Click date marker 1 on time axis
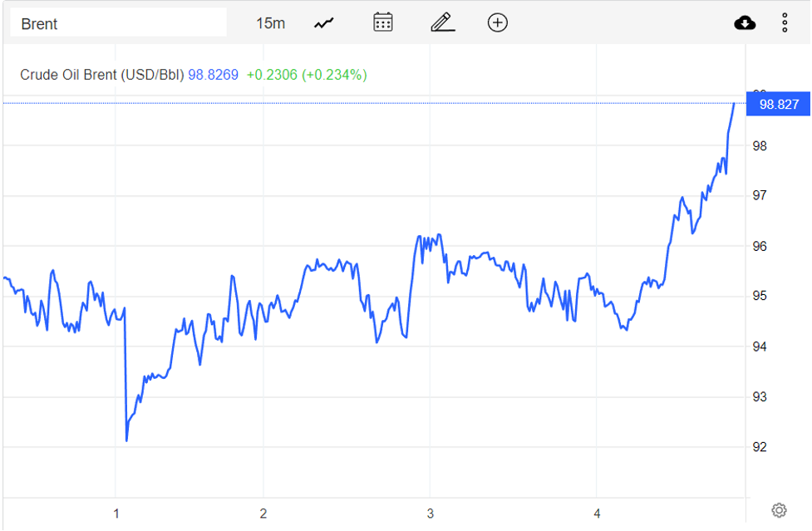This screenshot has width=812, height=531. point(116,514)
